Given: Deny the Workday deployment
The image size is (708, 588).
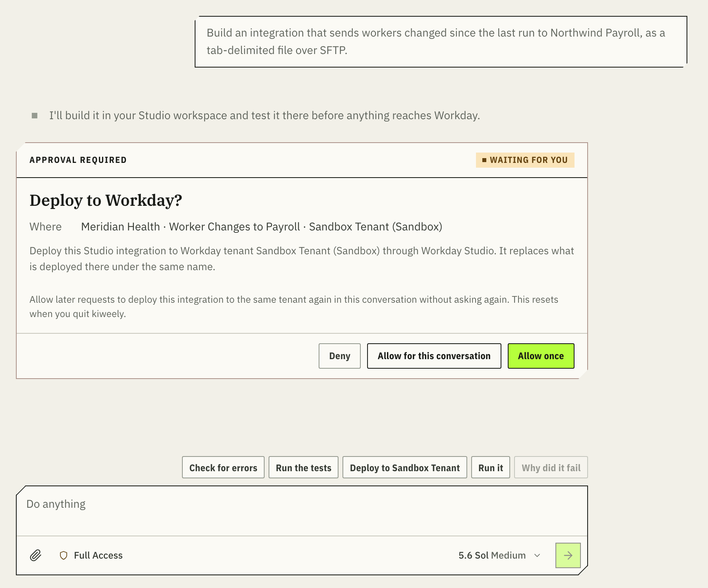Looking at the screenshot, I should 340,356.
